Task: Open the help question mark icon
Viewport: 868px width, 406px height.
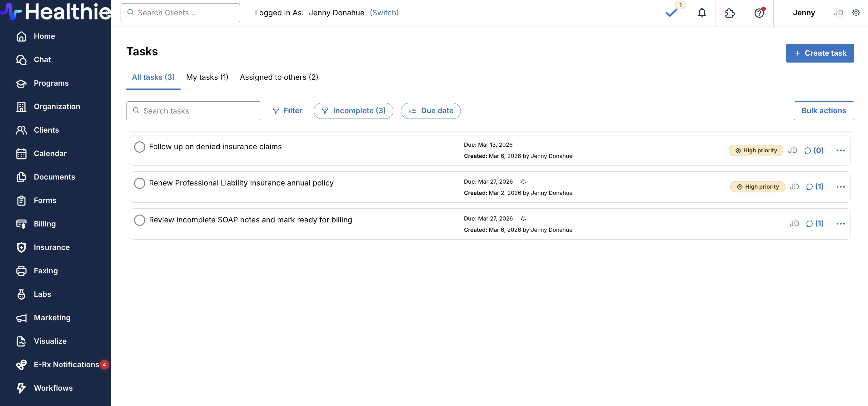Action: tap(759, 13)
